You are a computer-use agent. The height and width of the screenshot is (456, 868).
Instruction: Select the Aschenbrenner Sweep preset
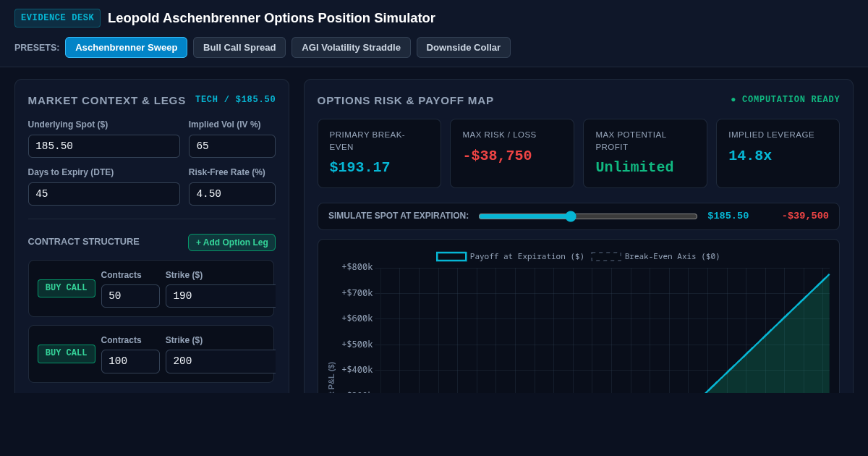126,48
